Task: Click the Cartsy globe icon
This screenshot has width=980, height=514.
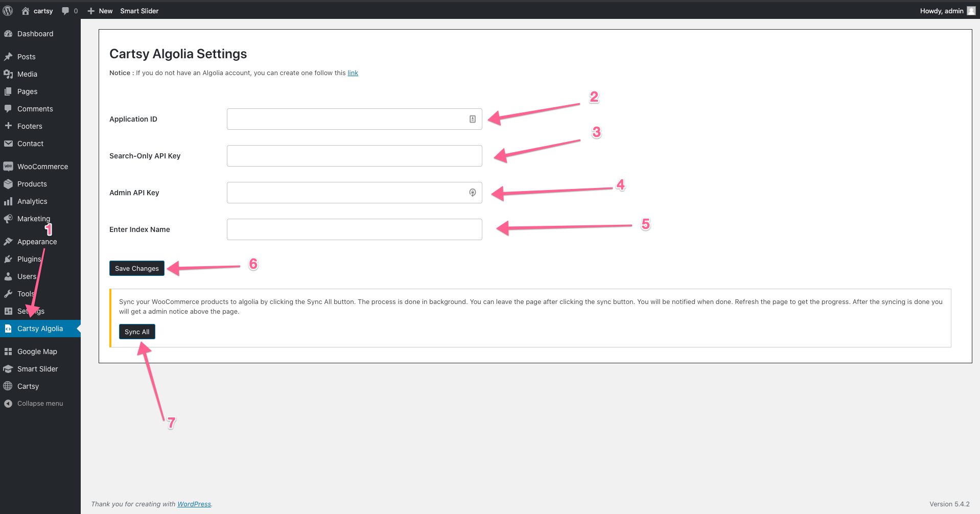Action: tap(8, 386)
